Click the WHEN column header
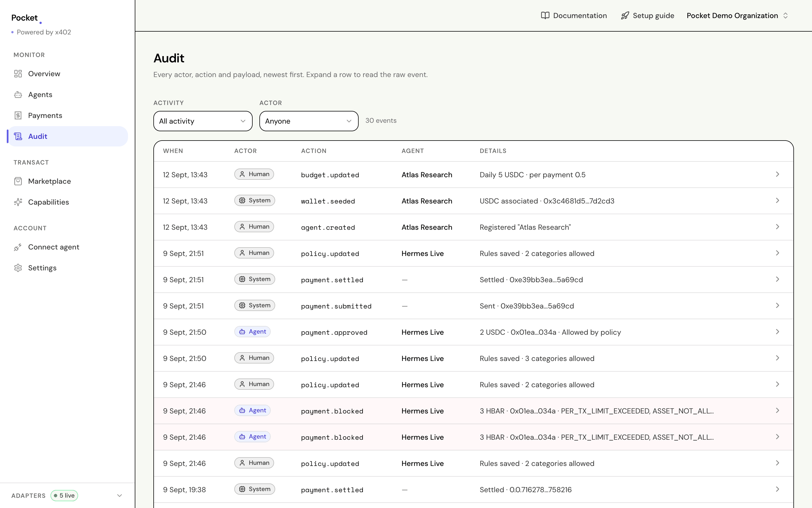The image size is (812, 508). coord(173,151)
